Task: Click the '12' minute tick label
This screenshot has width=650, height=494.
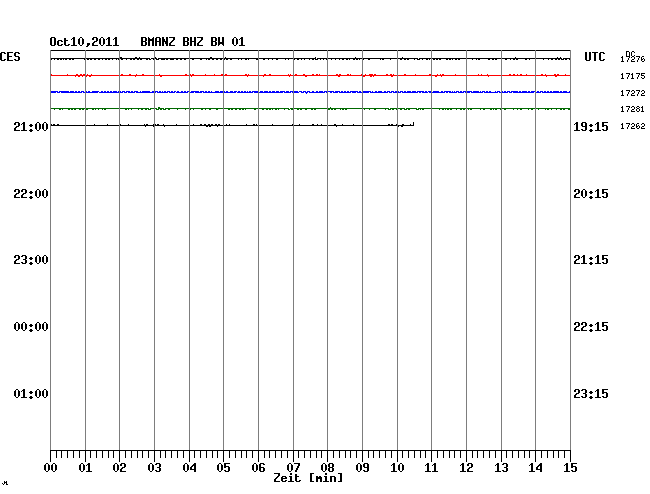Action: pos(466,468)
